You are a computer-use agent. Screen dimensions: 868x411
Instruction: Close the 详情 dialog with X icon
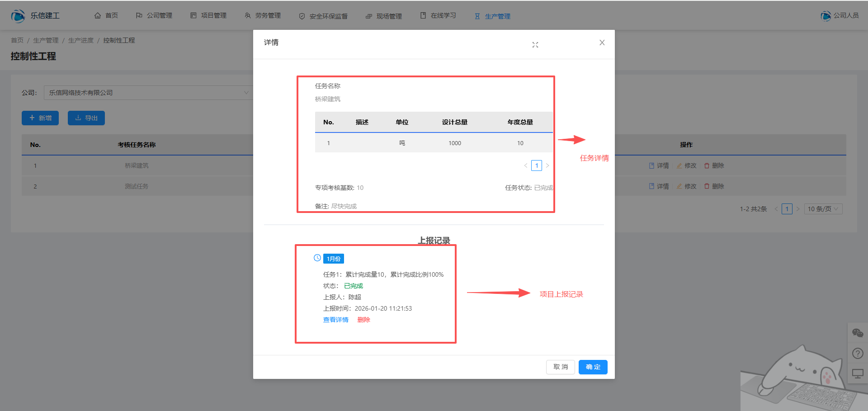602,43
